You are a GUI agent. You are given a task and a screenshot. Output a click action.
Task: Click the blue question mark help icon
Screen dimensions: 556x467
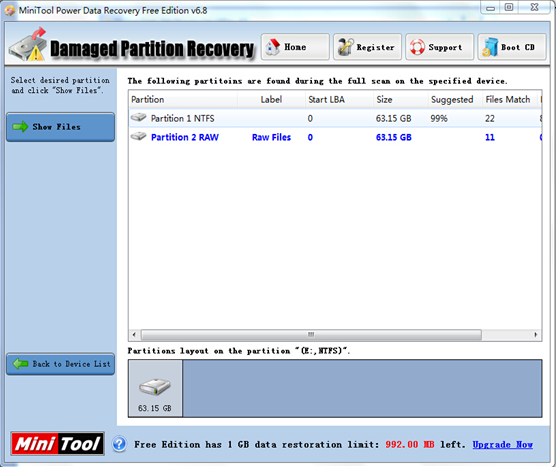click(119, 444)
